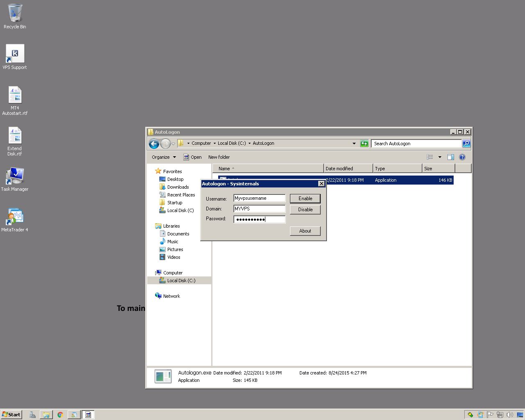The height and width of the screenshot is (420, 525).
Task: Open the Organize dropdown menu
Action: [163, 157]
